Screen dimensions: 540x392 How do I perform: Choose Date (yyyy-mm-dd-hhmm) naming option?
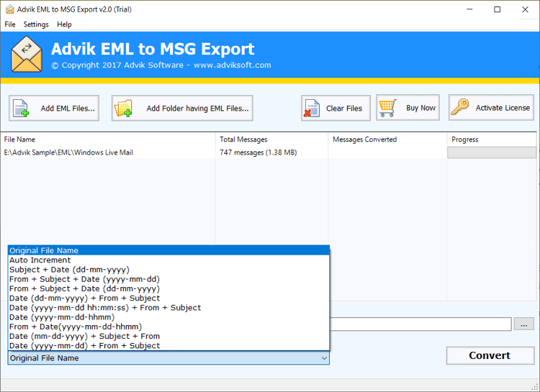pyautogui.click(x=168, y=317)
